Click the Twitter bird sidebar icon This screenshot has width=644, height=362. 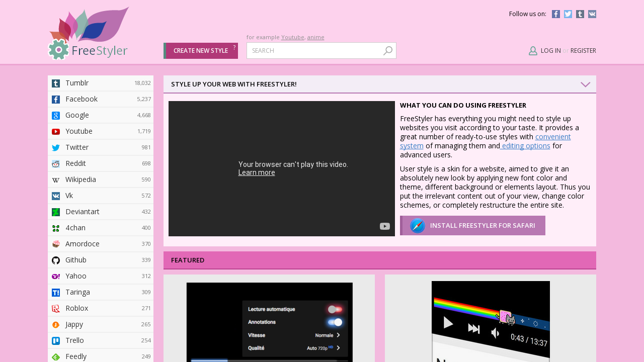tap(56, 148)
